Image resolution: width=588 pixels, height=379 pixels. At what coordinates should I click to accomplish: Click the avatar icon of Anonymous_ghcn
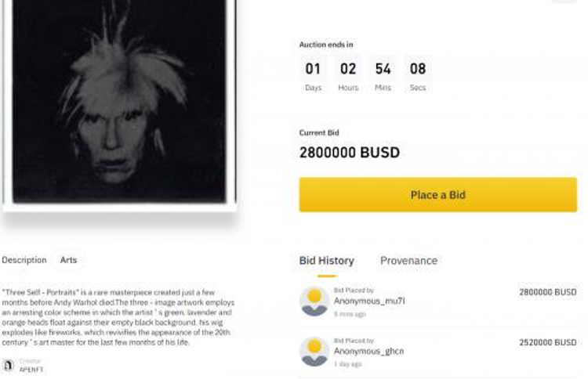tap(314, 352)
